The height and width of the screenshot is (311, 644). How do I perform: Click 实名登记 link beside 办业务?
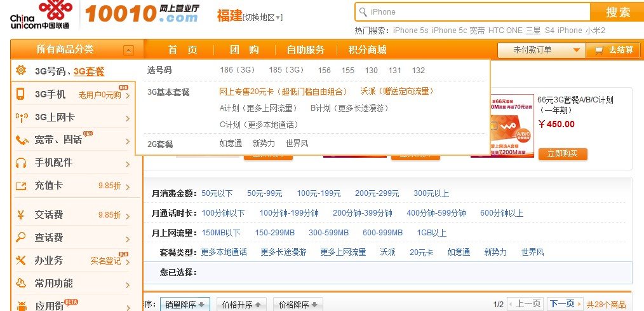[105, 261]
